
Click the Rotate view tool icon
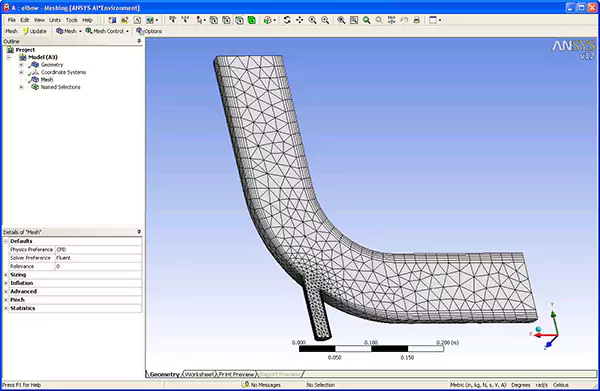(287, 20)
